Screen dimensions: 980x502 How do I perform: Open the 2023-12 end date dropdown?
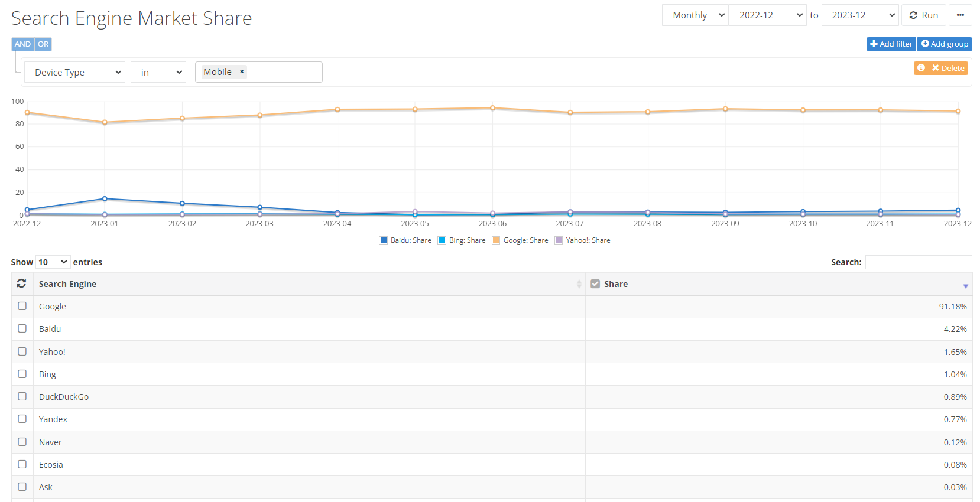click(860, 15)
